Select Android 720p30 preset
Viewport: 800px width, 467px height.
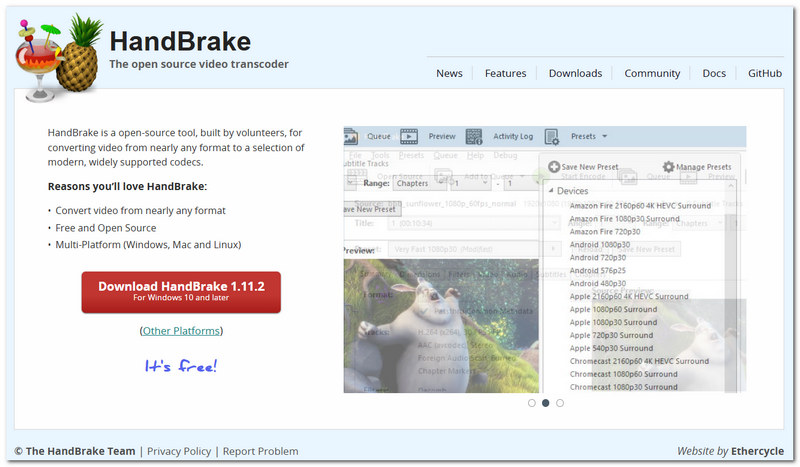[597, 258]
